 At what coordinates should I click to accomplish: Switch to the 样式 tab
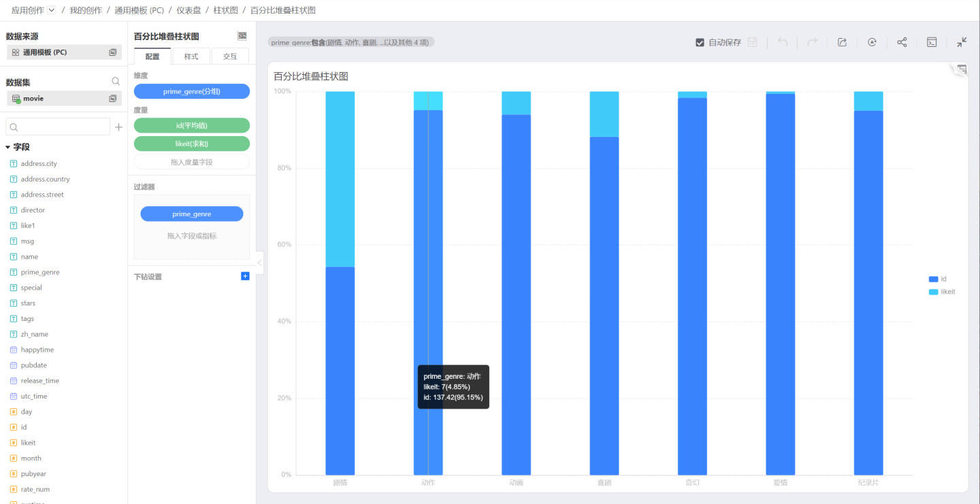[x=191, y=56]
